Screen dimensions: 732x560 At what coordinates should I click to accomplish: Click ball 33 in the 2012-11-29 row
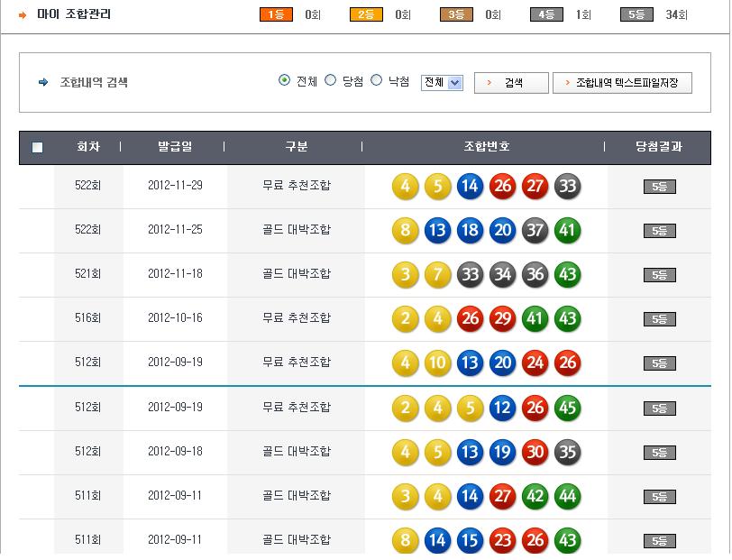pyautogui.click(x=568, y=187)
